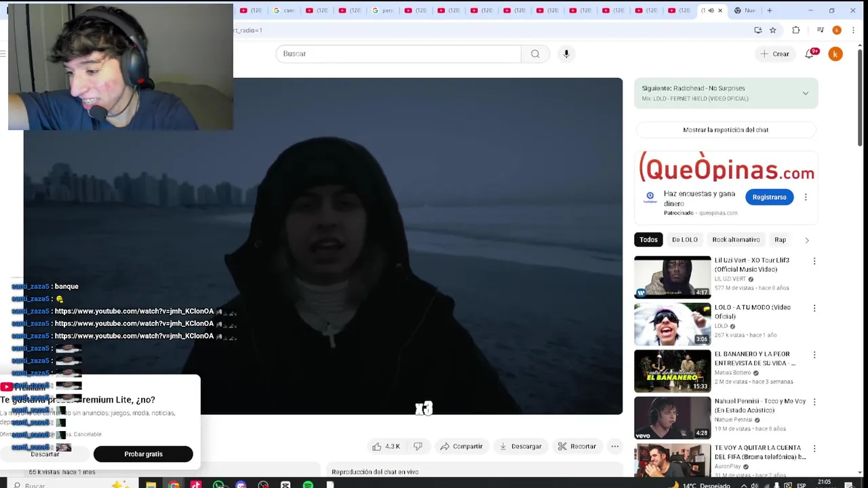Open File Explorer from the taskbar

(151, 485)
